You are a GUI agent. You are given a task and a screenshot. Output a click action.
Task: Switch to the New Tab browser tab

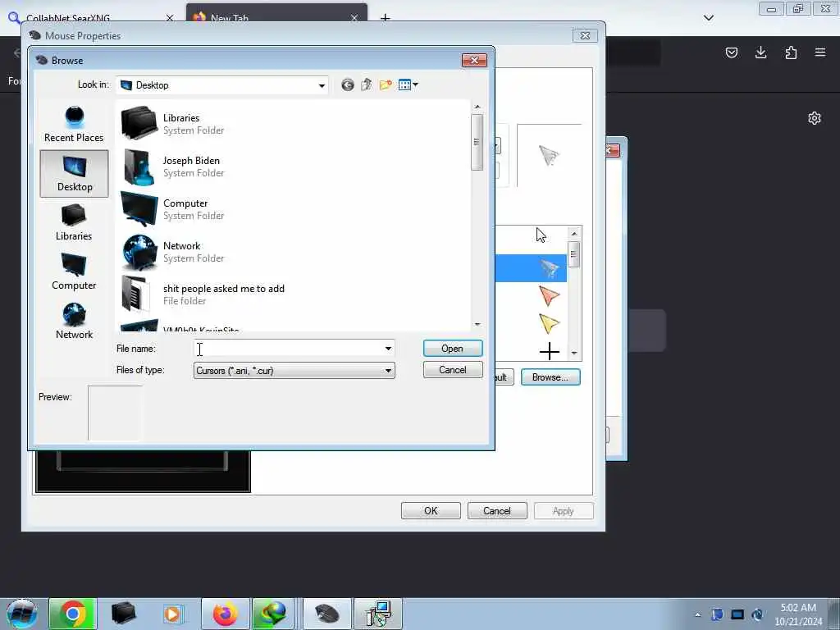(x=276, y=17)
